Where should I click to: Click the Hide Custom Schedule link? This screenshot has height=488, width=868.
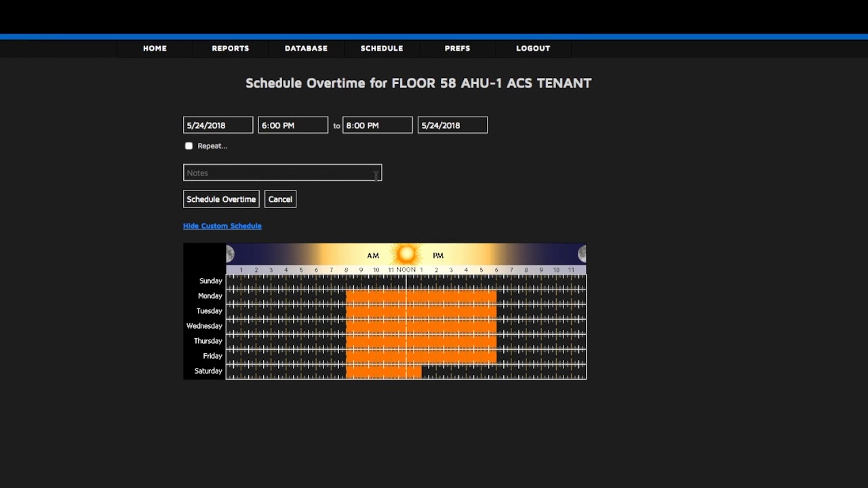(x=222, y=226)
